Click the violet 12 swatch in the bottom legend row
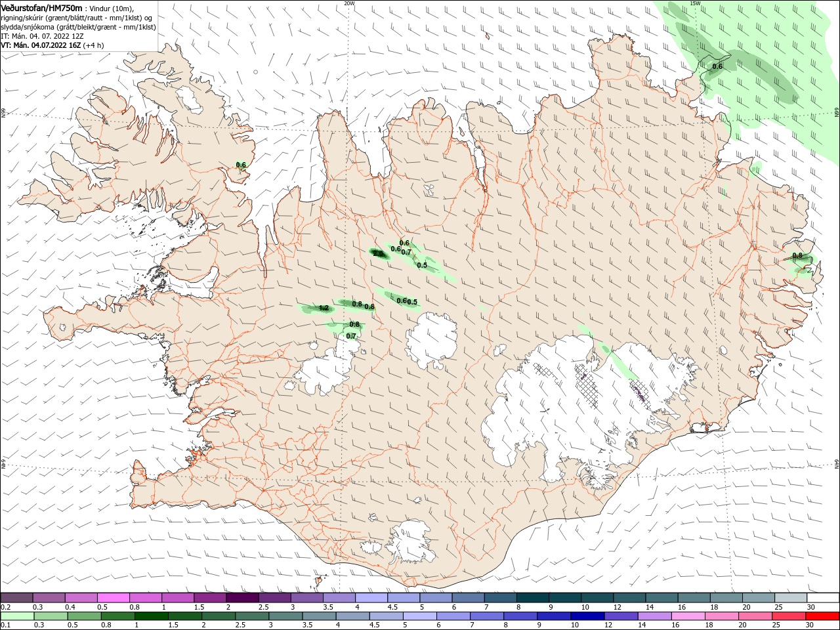Viewport: 840px width, 630px height. click(620, 617)
